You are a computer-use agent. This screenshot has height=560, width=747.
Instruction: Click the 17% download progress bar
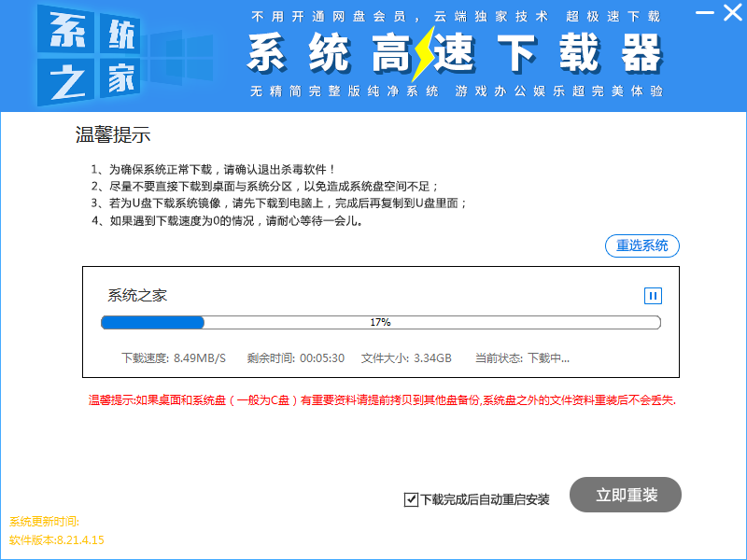click(x=381, y=322)
